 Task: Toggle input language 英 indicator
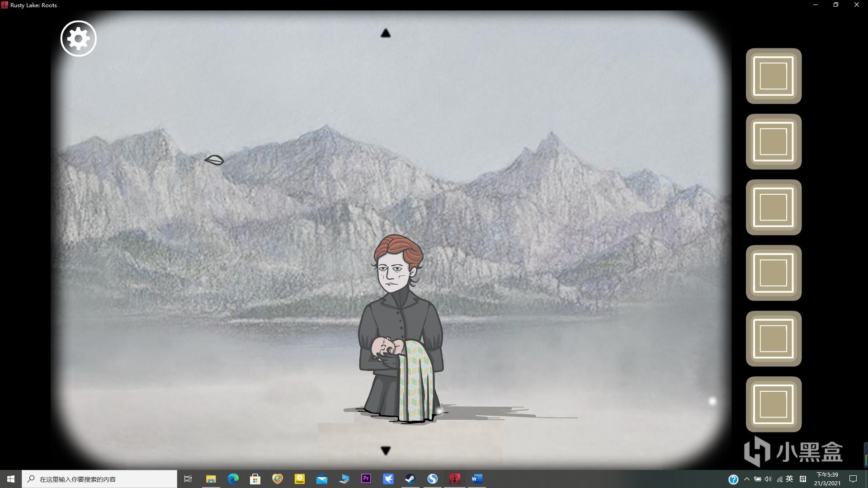pyautogui.click(x=789, y=479)
